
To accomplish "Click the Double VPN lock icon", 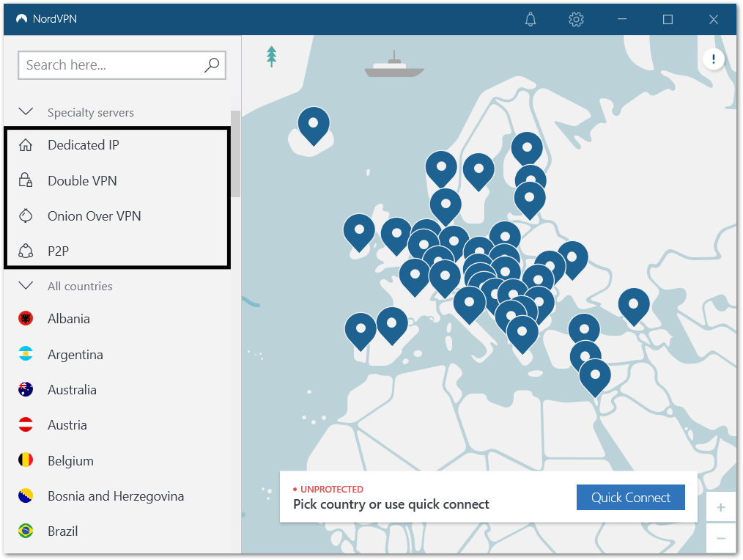I will (x=26, y=180).
